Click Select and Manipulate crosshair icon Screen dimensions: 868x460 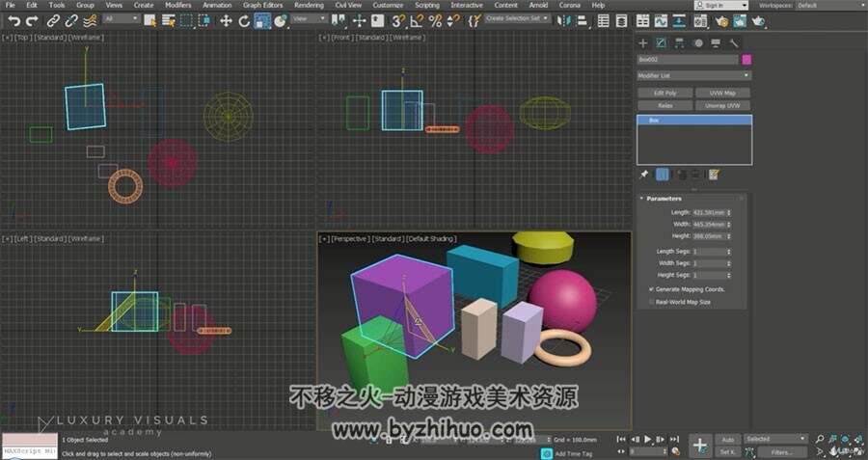pyautogui.click(x=360, y=21)
